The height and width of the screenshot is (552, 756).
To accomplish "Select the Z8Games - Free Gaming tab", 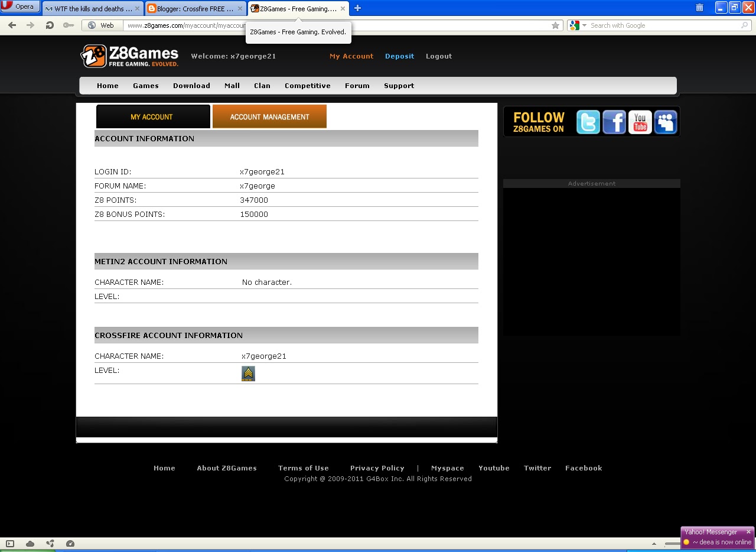I will coord(298,9).
